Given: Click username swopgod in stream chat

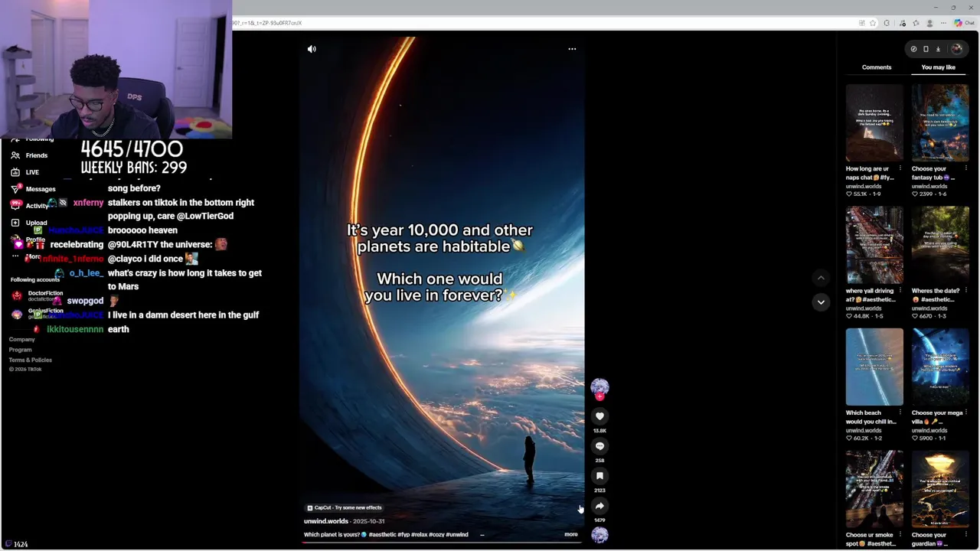Looking at the screenshot, I should point(85,301).
